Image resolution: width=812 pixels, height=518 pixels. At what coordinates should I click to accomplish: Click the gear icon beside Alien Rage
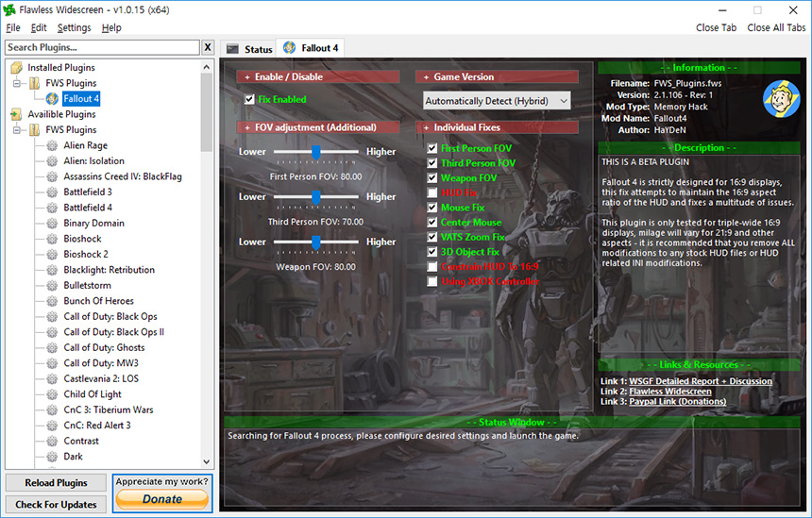tap(52, 145)
